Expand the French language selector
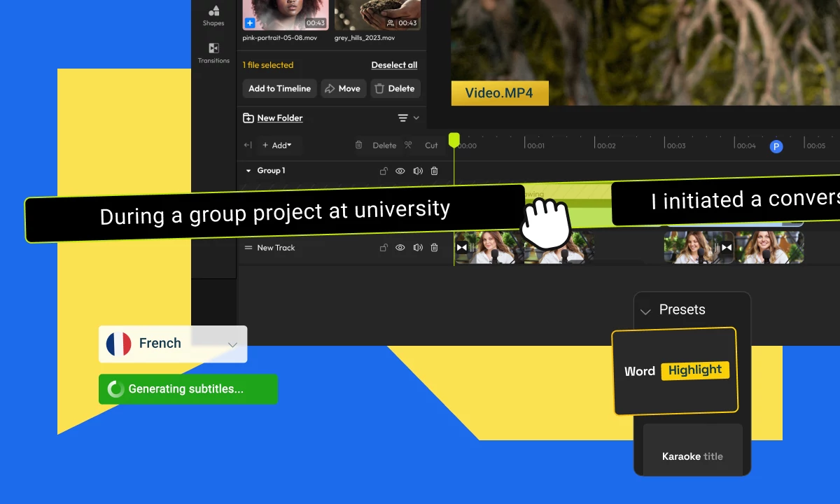This screenshot has width=840, height=504. click(x=233, y=344)
